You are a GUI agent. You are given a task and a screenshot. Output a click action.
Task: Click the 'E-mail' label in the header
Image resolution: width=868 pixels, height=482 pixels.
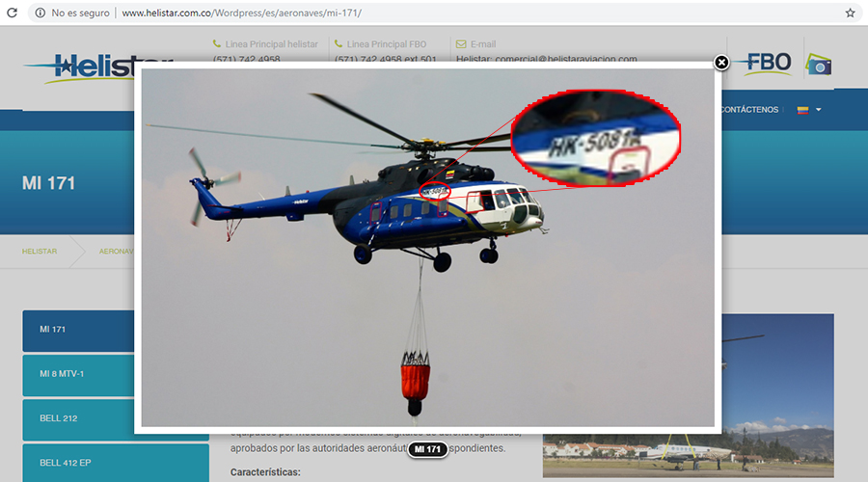483,44
